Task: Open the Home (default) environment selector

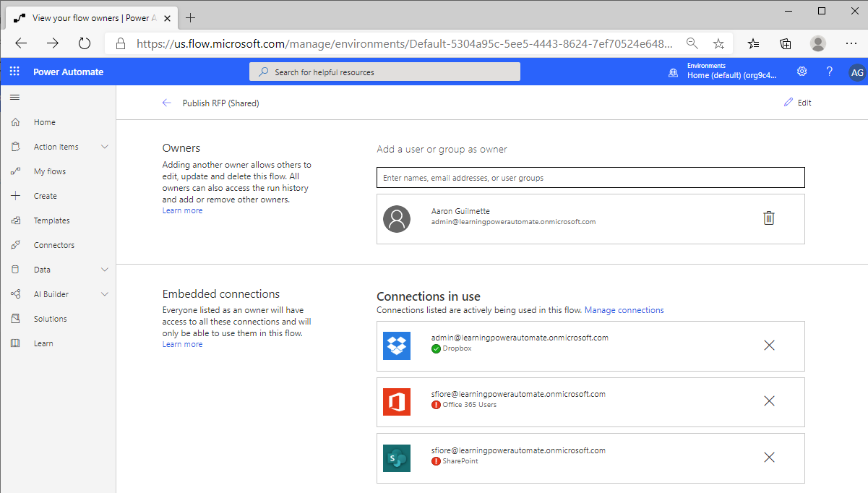Action: (x=731, y=72)
